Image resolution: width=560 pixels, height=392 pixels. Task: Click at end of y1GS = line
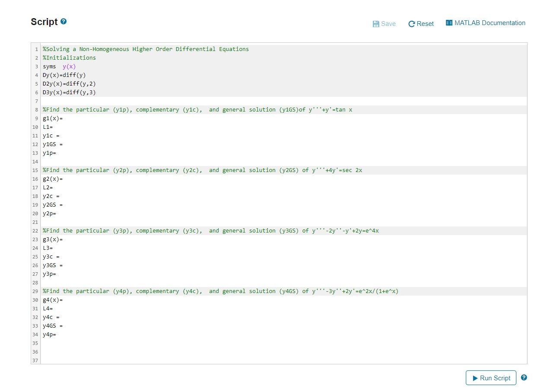click(x=64, y=144)
